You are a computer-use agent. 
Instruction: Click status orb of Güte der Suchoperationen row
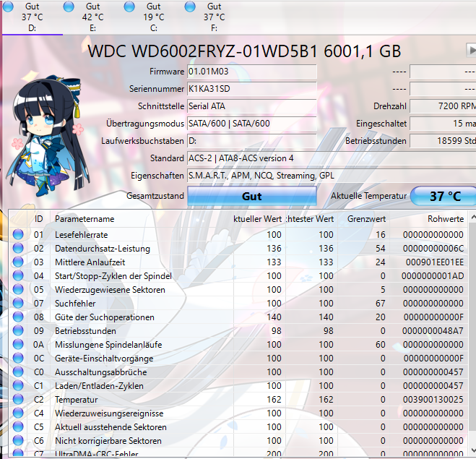tap(18, 317)
